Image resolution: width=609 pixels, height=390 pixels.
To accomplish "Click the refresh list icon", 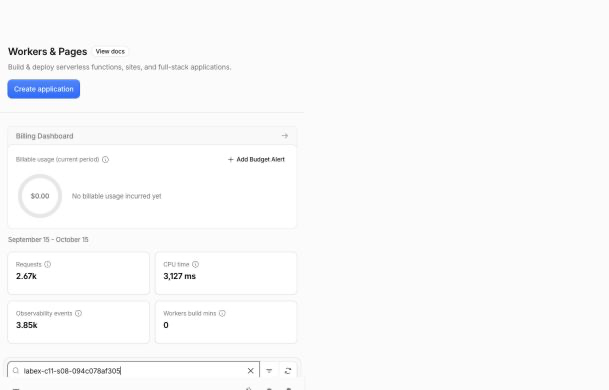I will (x=288, y=371).
